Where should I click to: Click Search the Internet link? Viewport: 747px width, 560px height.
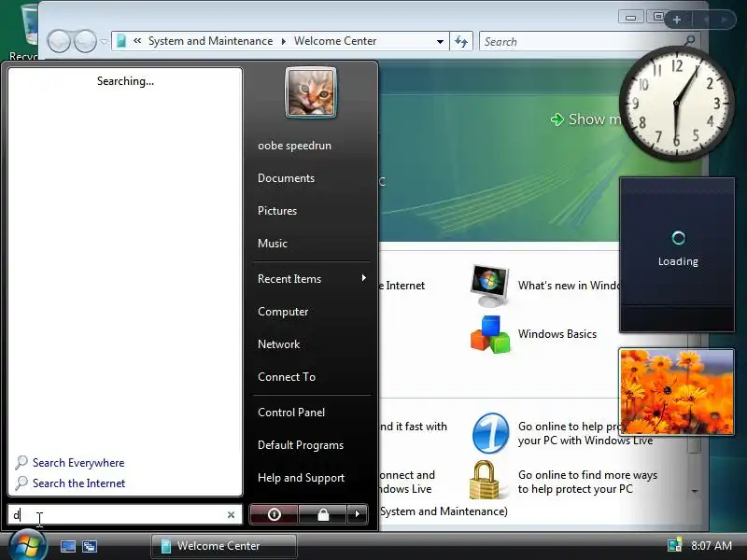coord(79,483)
